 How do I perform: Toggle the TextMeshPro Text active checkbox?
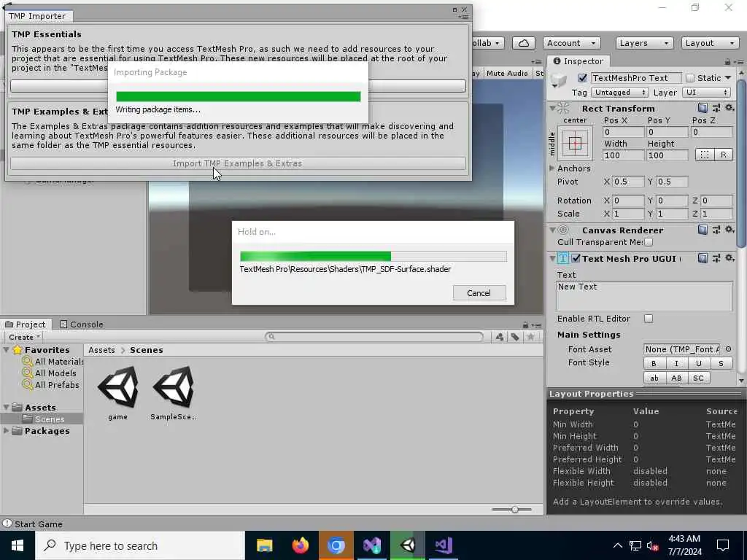pyautogui.click(x=581, y=77)
